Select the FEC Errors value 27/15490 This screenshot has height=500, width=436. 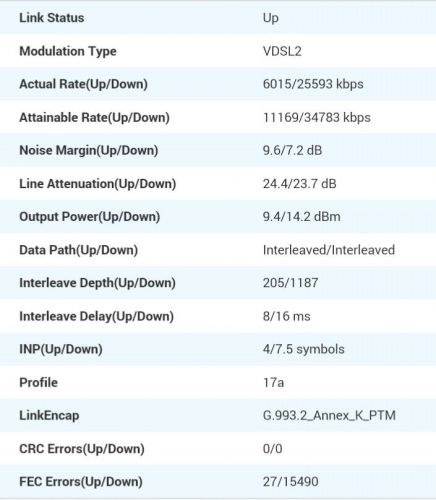point(290,482)
